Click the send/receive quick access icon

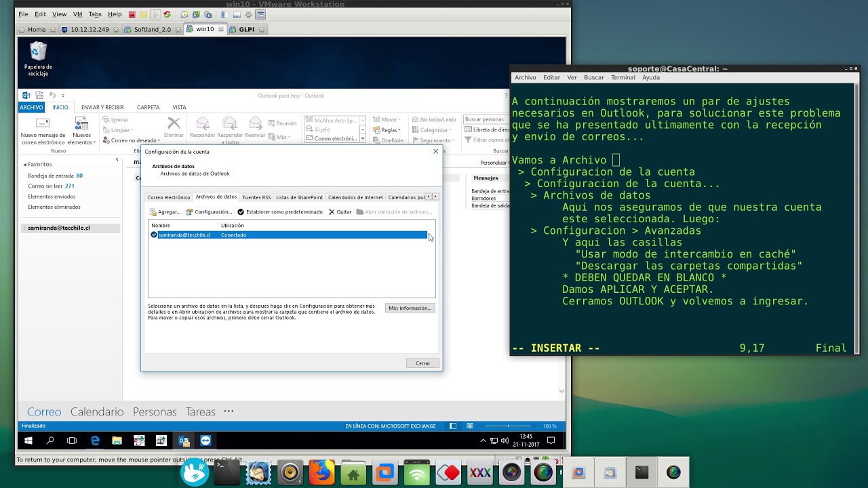tap(39, 96)
